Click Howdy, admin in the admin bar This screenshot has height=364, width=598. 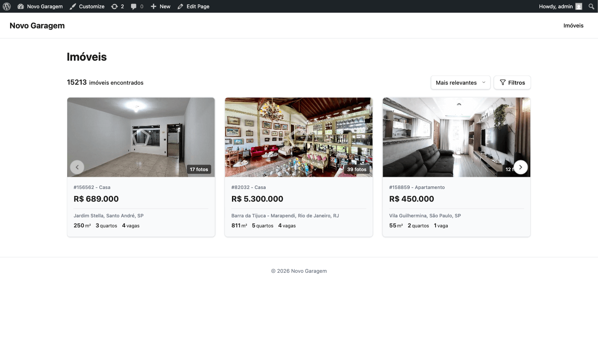tap(555, 6)
